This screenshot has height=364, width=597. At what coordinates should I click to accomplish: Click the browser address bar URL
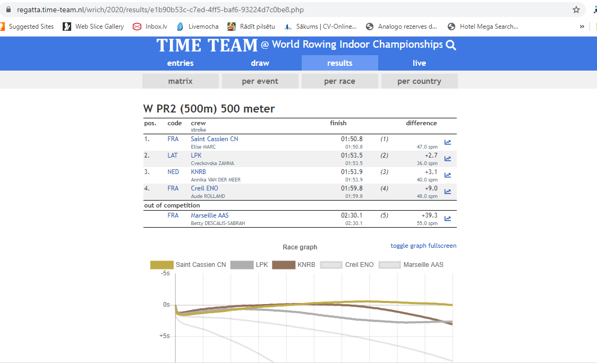tap(159, 10)
